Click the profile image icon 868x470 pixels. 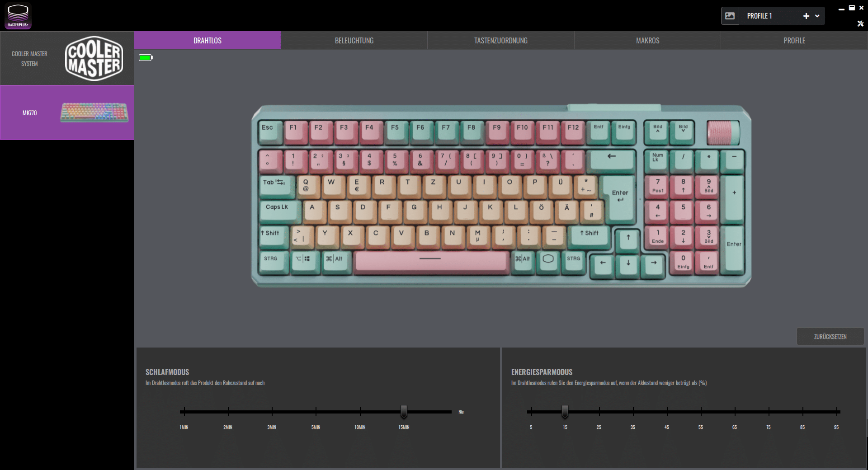click(x=730, y=16)
